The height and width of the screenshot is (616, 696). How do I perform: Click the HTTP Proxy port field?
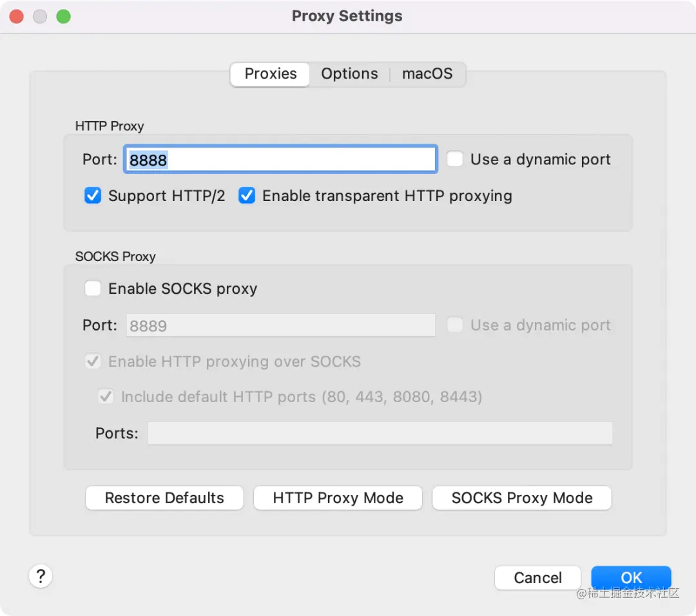coord(280,160)
